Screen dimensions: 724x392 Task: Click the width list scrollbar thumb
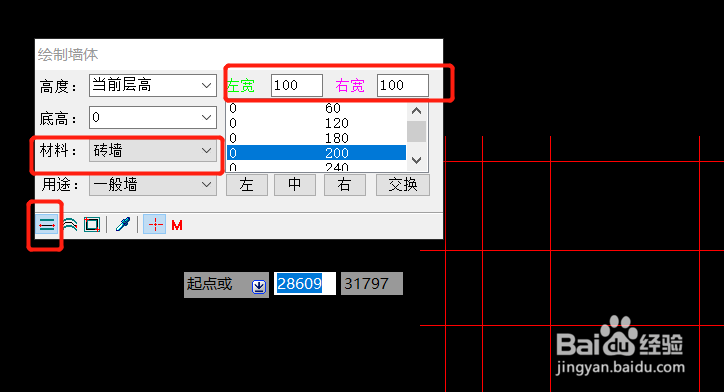coord(416,132)
